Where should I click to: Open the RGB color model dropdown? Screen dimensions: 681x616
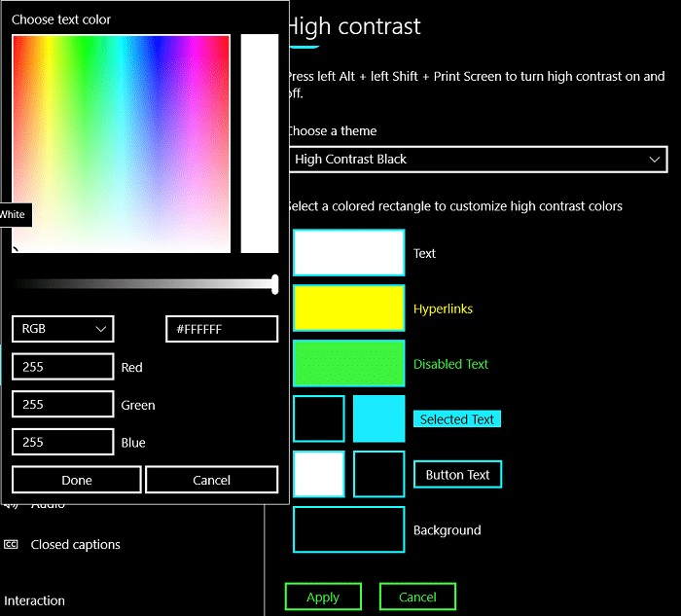(63, 329)
